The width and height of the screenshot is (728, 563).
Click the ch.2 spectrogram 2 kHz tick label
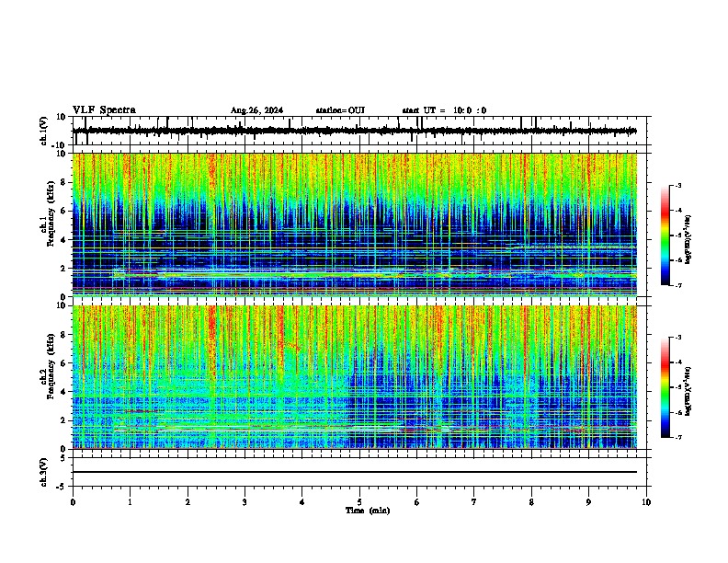(65, 420)
